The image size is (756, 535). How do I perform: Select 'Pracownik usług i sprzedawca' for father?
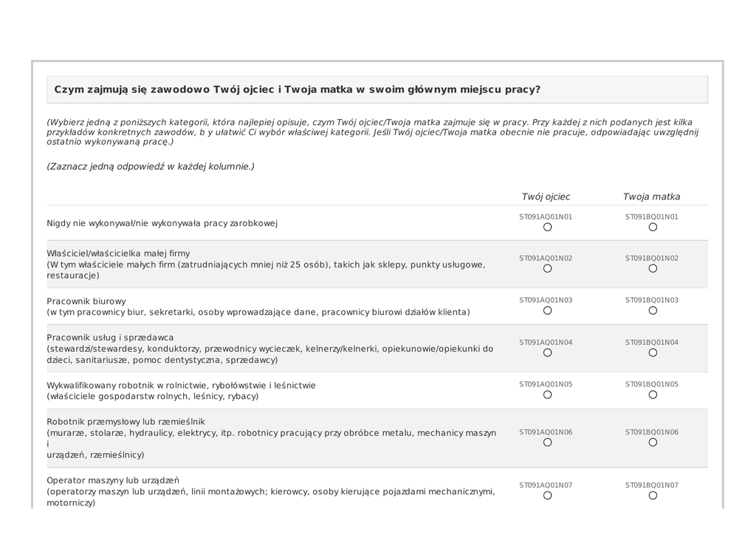547,352
